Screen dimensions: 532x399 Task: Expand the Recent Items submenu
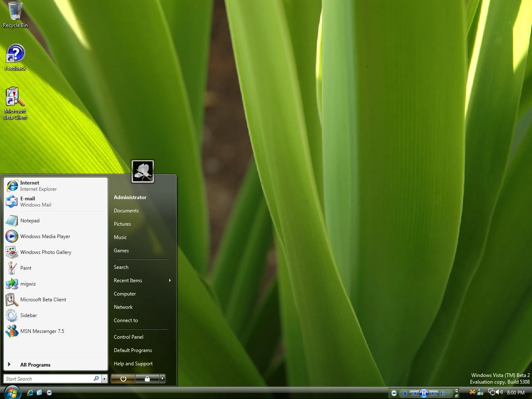coord(142,281)
